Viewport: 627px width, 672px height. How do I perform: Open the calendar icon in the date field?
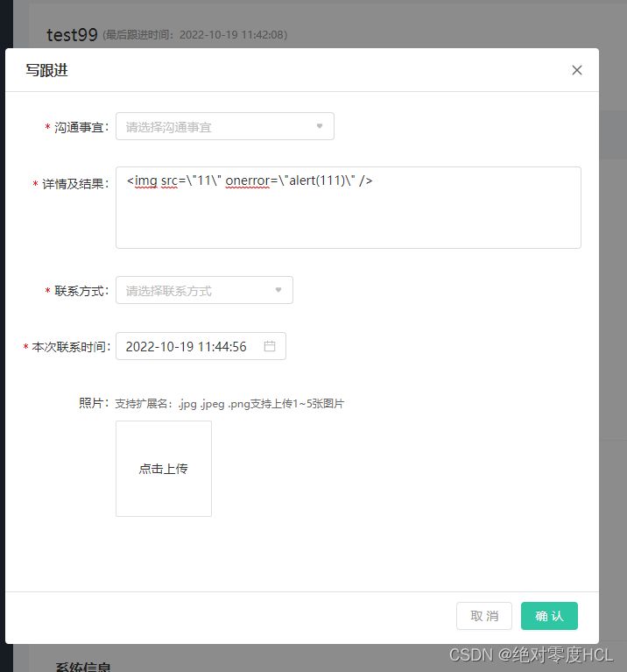[270, 346]
